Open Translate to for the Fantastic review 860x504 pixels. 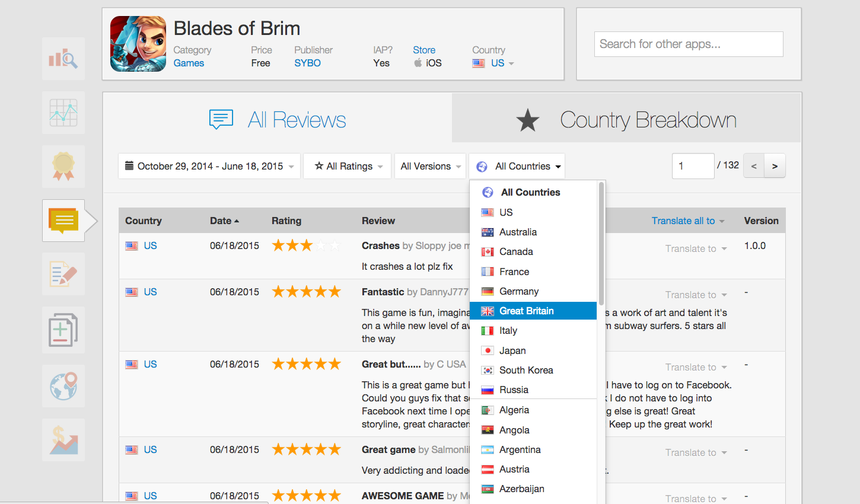click(696, 295)
